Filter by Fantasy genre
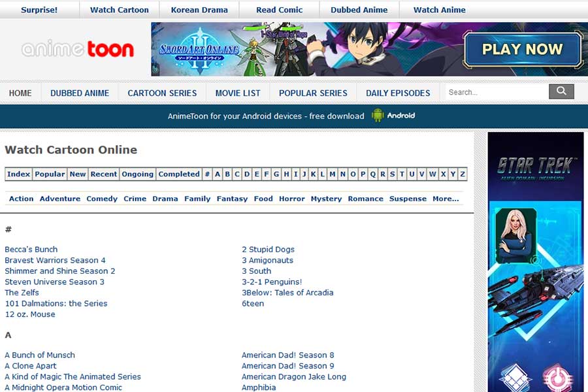The height and width of the screenshot is (392, 588). coord(232,199)
